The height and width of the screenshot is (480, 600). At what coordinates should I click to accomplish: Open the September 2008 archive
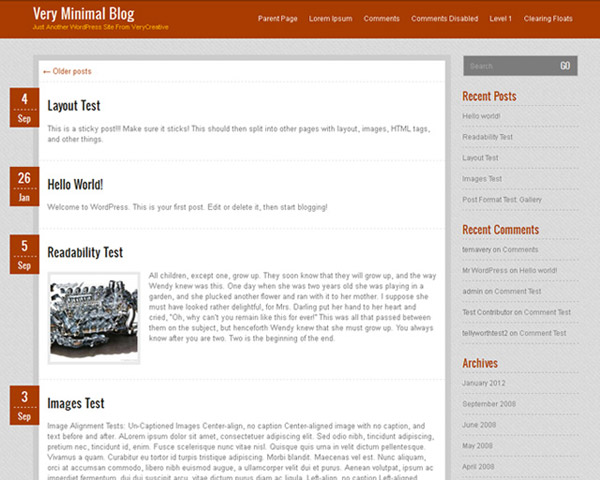click(x=489, y=404)
